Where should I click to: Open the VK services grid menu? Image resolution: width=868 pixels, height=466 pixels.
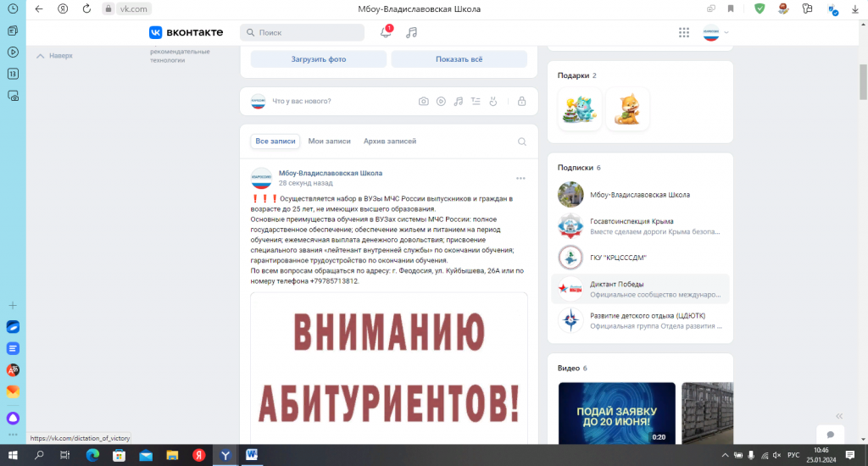click(684, 32)
